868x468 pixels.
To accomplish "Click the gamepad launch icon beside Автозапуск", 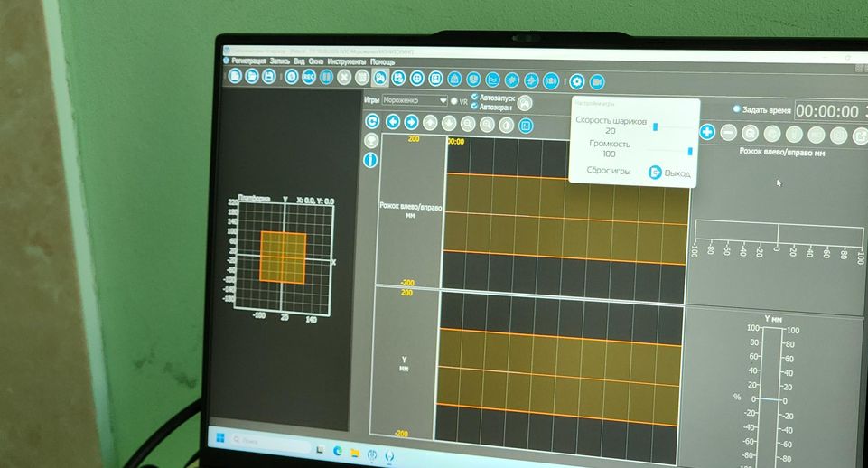I will click(x=524, y=102).
